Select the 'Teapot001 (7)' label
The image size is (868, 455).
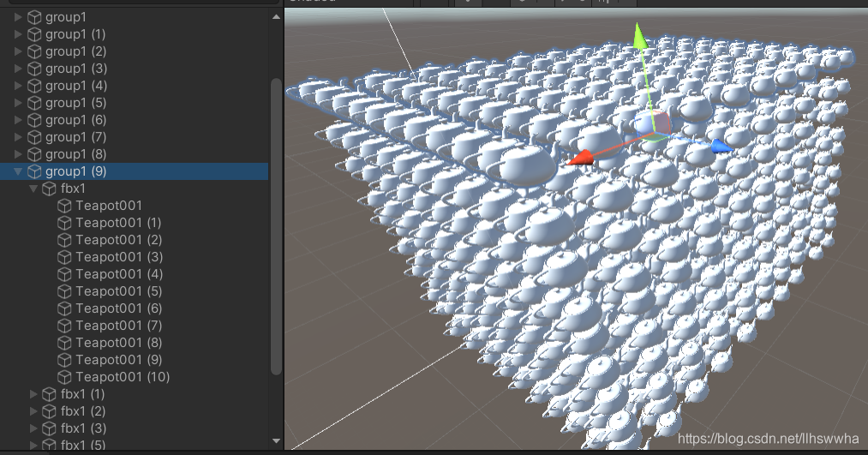point(119,326)
